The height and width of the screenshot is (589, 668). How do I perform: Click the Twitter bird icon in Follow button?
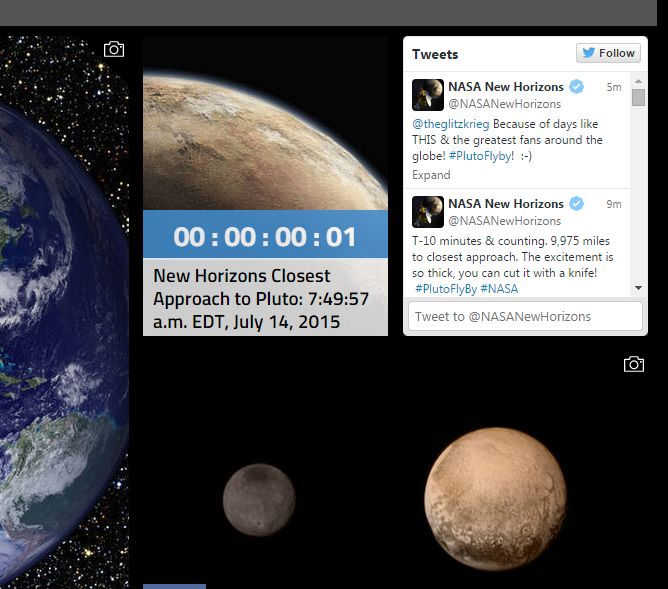pyautogui.click(x=589, y=53)
